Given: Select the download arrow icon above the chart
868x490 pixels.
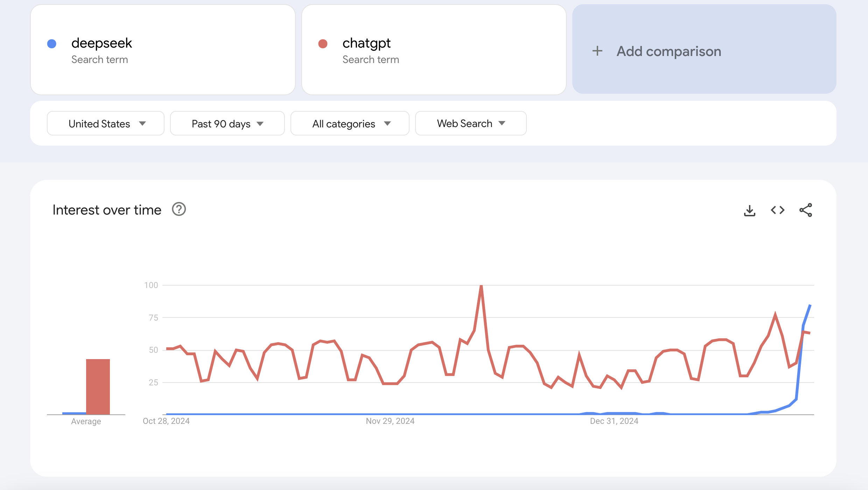Looking at the screenshot, I should pos(749,210).
